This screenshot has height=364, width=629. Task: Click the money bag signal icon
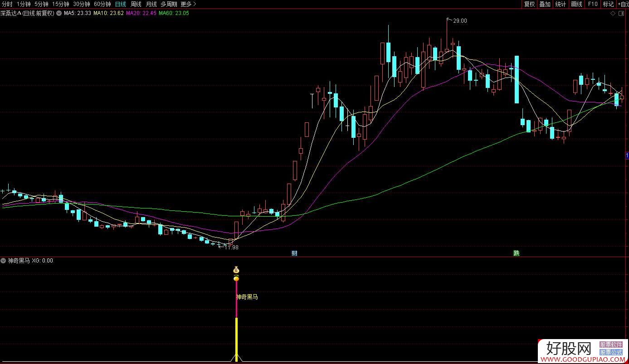coord(236,270)
